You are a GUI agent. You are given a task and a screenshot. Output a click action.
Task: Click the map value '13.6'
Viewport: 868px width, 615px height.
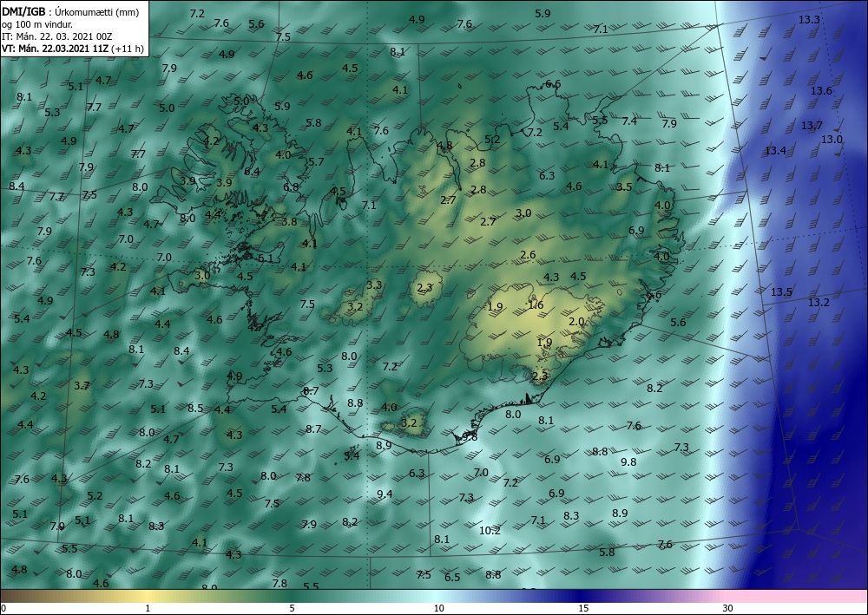821,91
